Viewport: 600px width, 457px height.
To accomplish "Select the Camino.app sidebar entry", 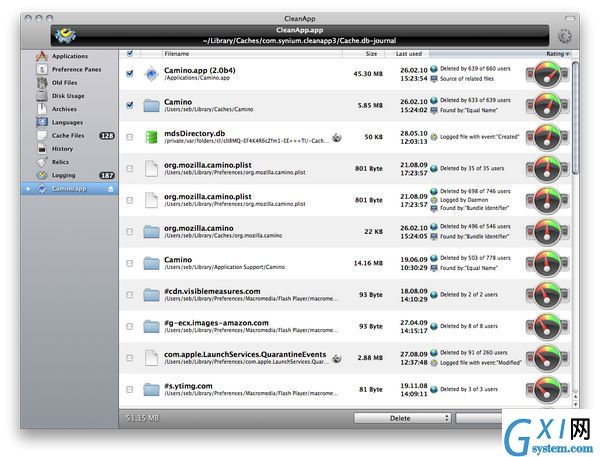I will (70, 189).
